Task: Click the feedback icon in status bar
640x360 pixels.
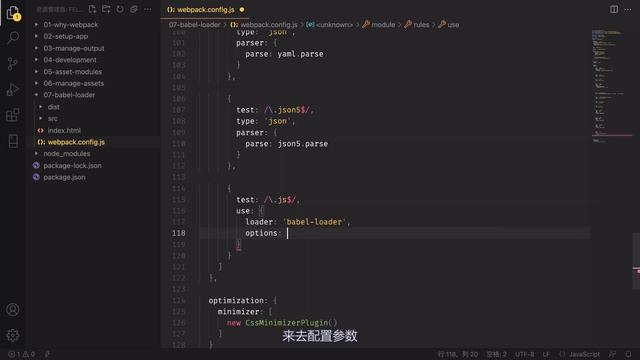Action: [x=612, y=354]
